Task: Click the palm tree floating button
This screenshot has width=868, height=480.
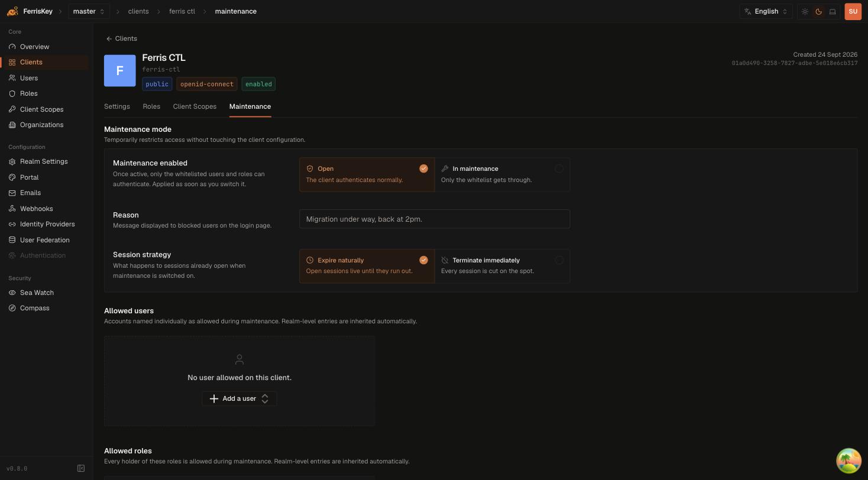Action: [x=848, y=460]
